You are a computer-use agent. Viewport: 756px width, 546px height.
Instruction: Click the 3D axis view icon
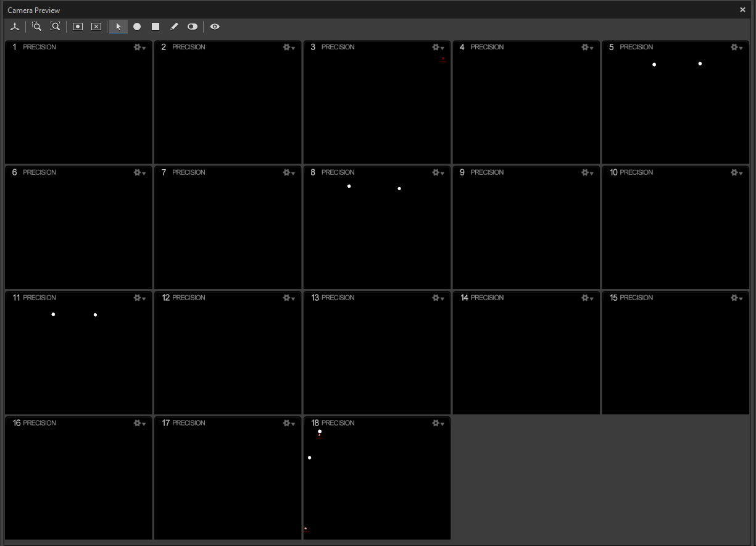15,27
